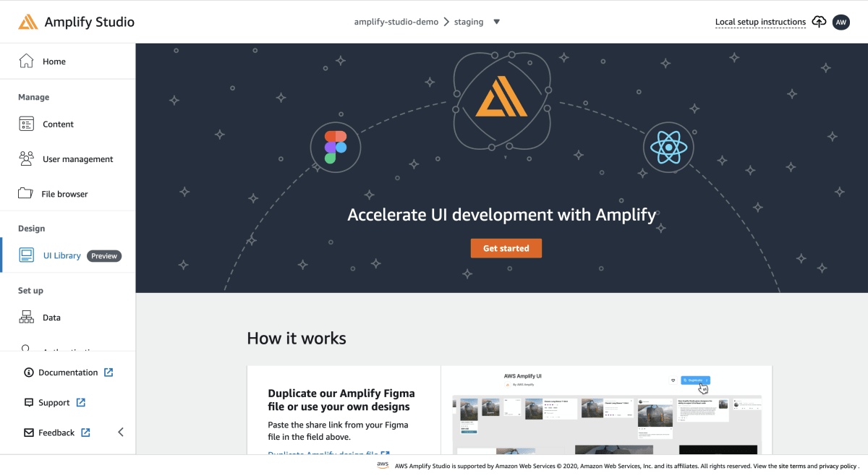Click the Amplify Studio logo icon
Screen dimensions: 868x476
(x=28, y=22)
